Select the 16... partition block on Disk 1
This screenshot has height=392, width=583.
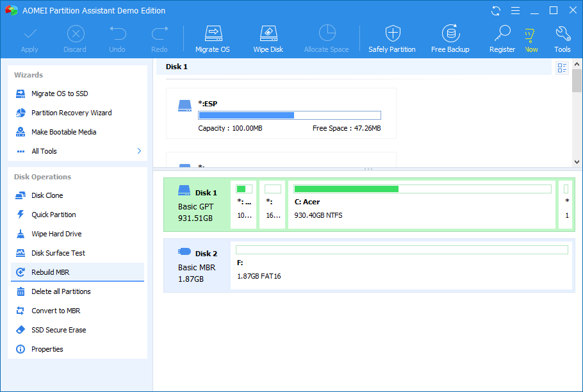pos(272,205)
